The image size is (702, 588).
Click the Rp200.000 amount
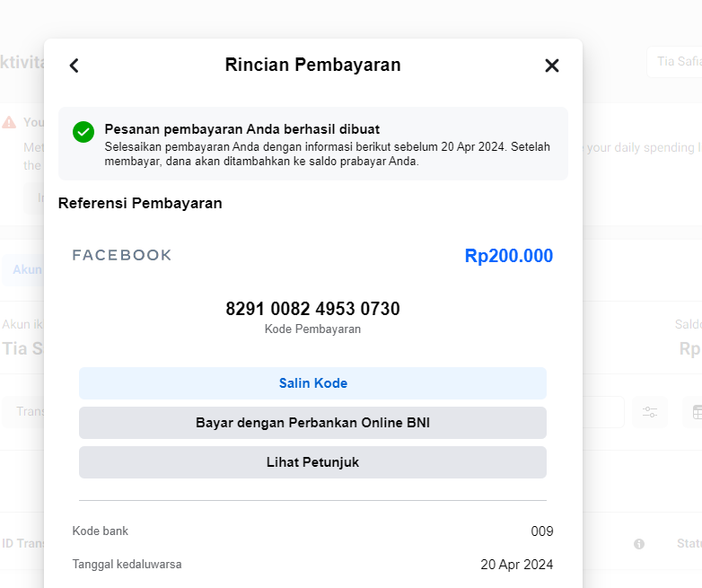pos(508,256)
